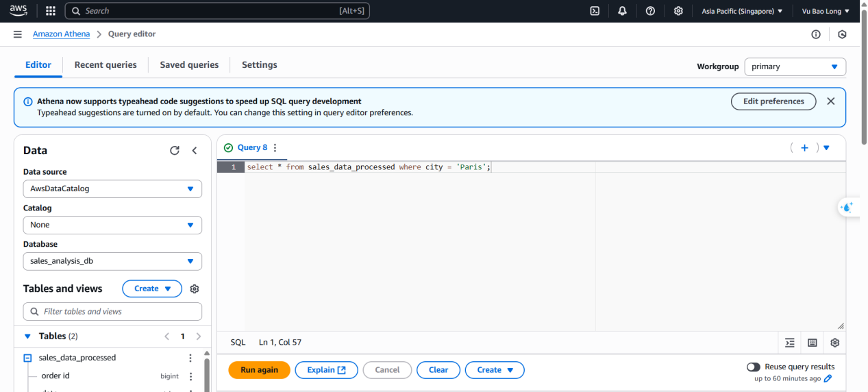Screen dimensions: 868x392
Task: Open the Workgroup primary dropdown
Action: (x=795, y=66)
